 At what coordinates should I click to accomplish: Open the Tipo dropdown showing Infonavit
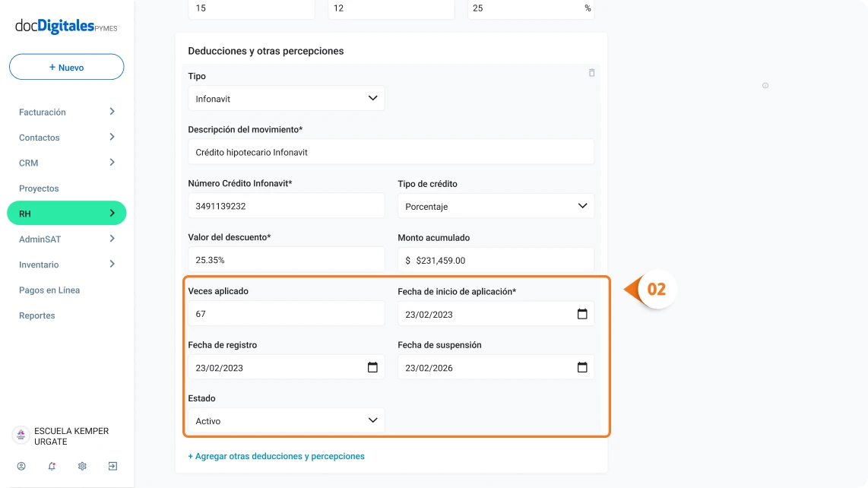coord(287,99)
